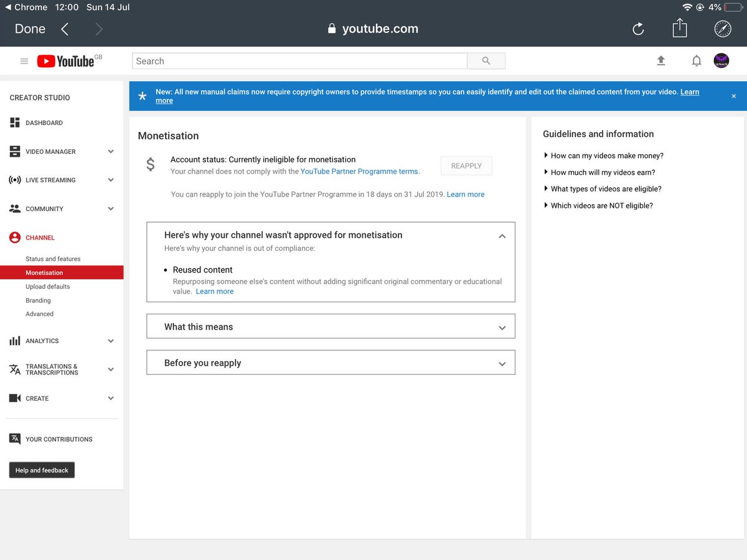Expand the Create section
The width and height of the screenshot is (747, 560).
pos(111,398)
